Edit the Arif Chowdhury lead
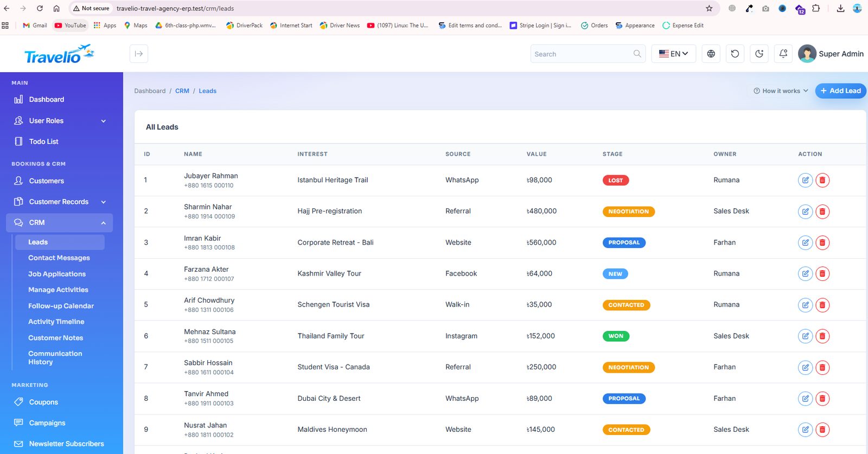This screenshot has height=454, width=868. point(805,305)
